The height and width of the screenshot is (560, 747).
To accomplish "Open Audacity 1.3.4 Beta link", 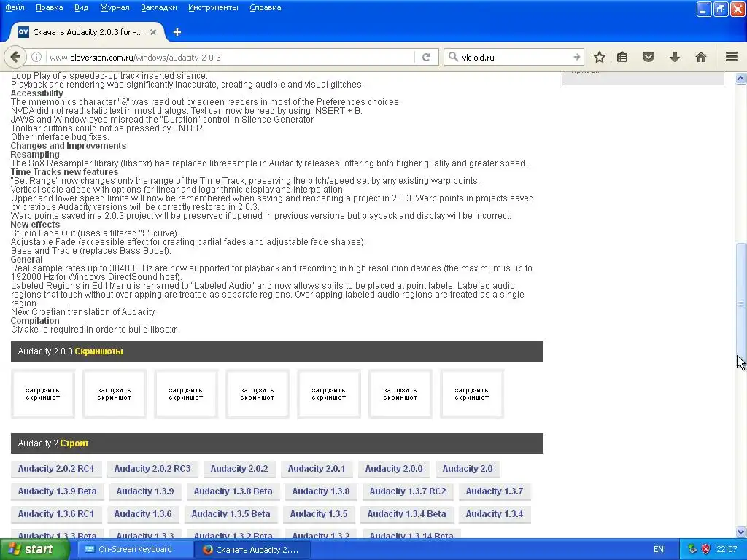I will pyautogui.click(x=407, y=514).
